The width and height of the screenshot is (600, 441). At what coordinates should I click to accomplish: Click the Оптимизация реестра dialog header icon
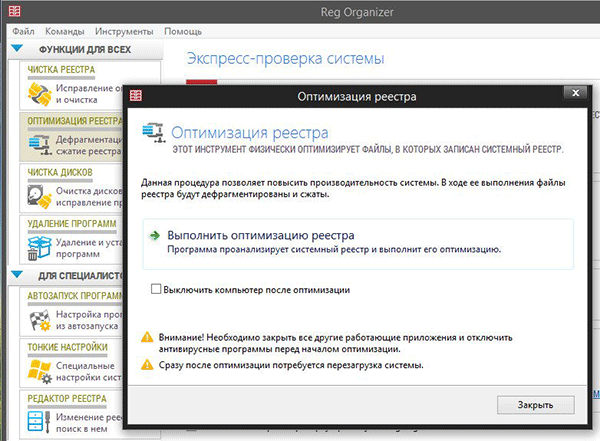[154, 132]
